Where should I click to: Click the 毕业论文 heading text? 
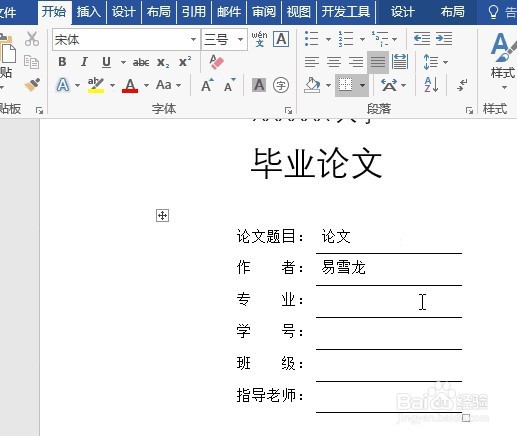(316, 164)
